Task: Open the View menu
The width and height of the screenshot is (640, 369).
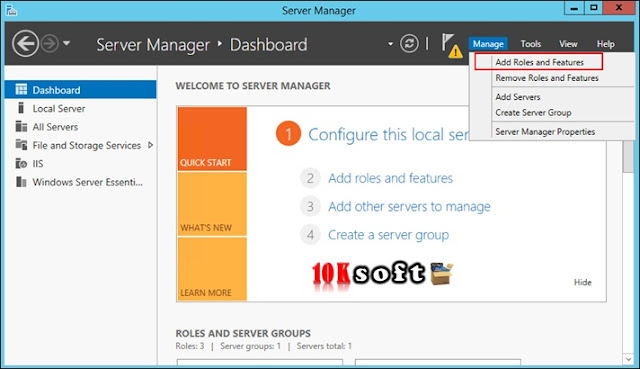Action: 568,44
